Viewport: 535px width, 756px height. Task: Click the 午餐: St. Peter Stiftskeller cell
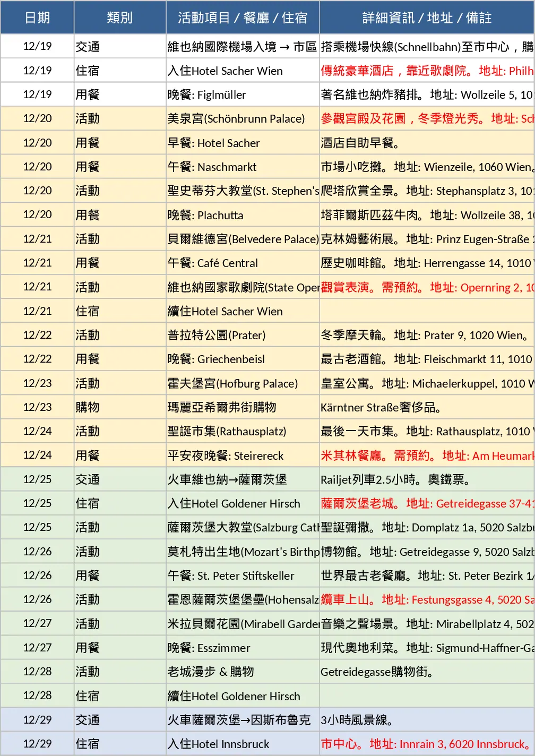tap(243, 575)
